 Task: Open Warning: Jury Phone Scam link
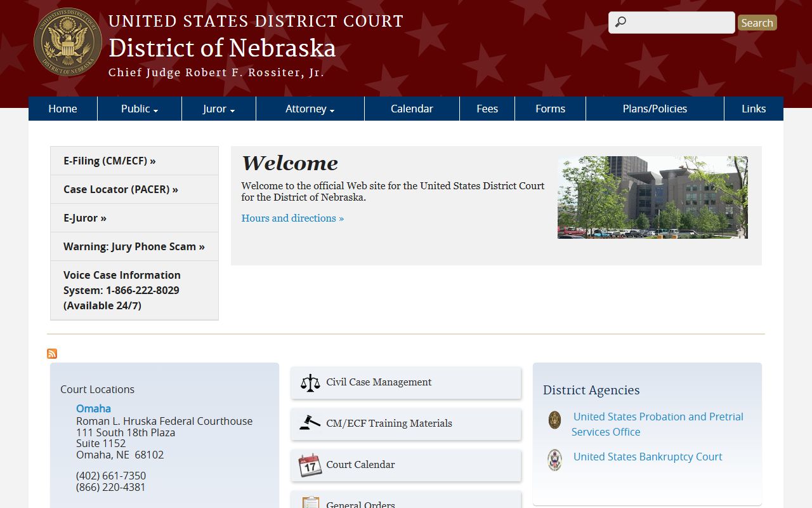click(x=134, y=246)
